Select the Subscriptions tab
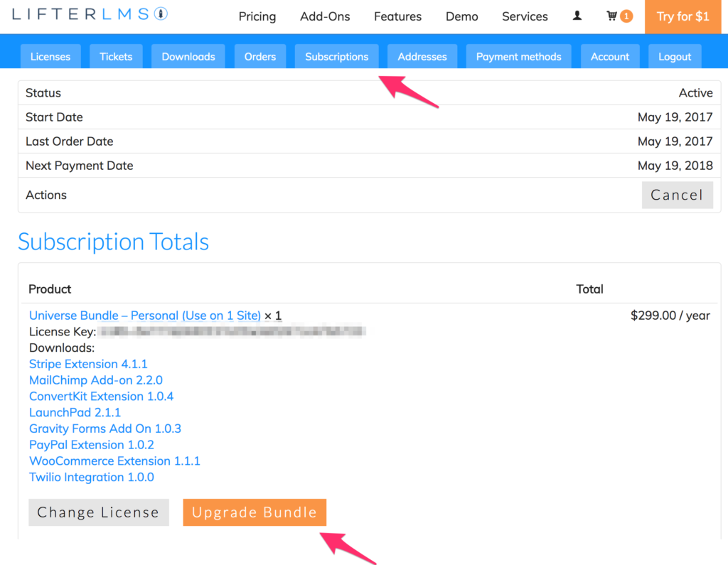Viewport: 728px width, 565px height. tap(336, 57)
